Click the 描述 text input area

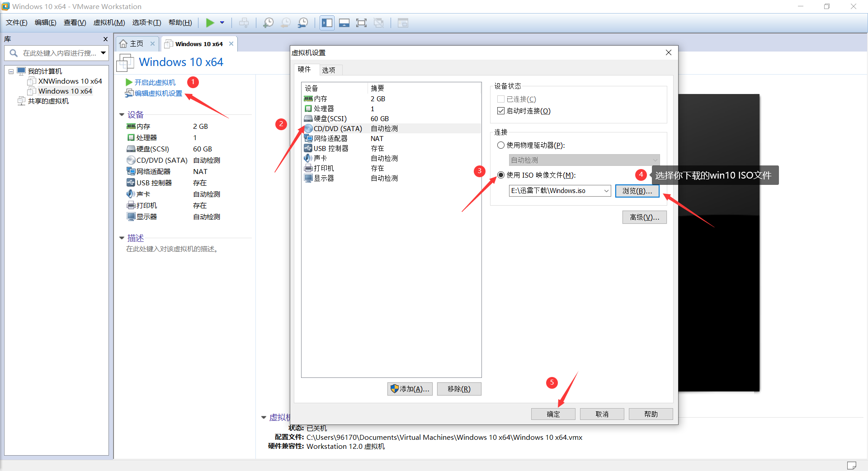pyautogui.click(x=172, y=249)
